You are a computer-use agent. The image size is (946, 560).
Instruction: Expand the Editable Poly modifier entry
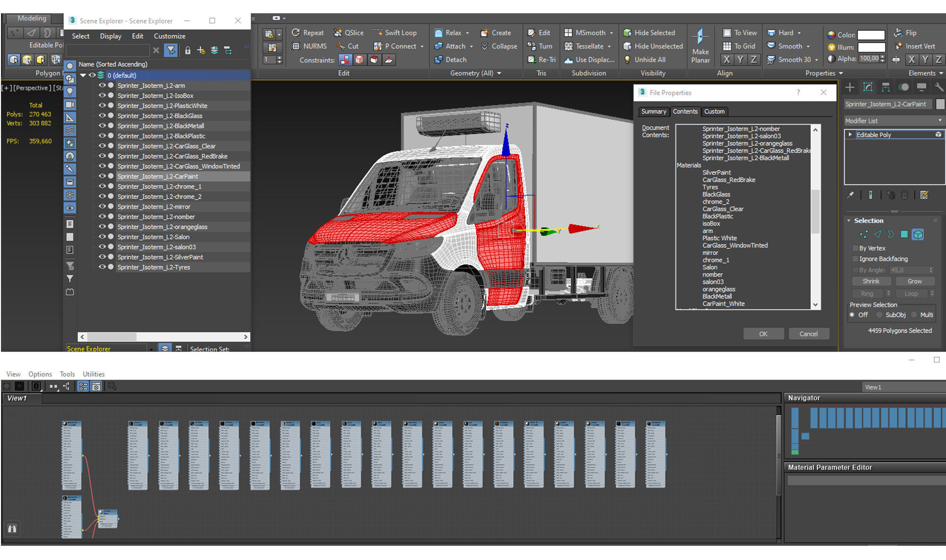tap(850, 135)
